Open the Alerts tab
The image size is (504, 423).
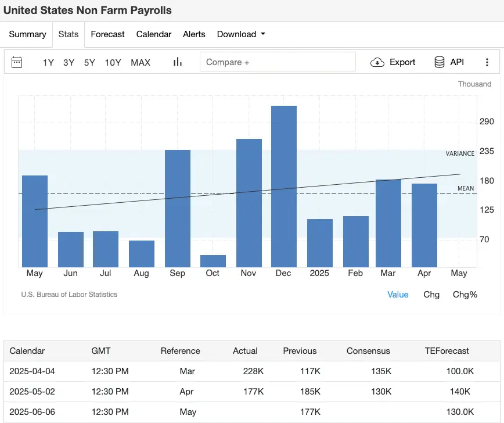pyautogui.click(x=194, y=34)
